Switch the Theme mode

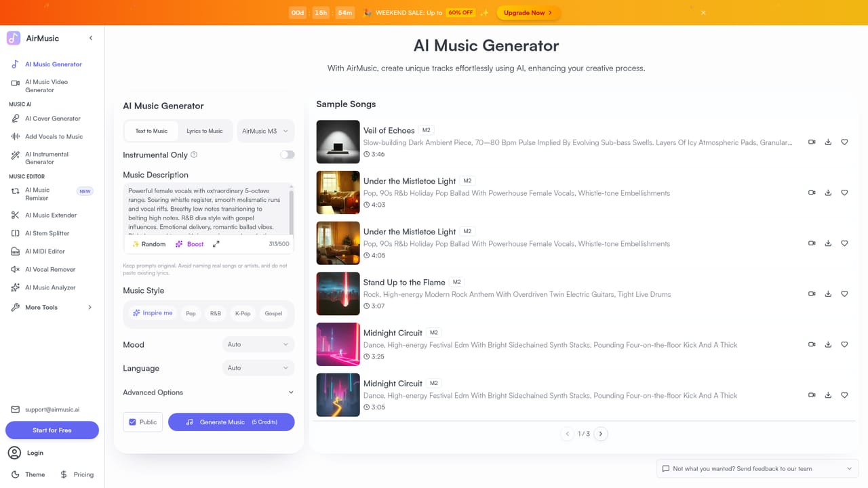click(x=28, y=474)
